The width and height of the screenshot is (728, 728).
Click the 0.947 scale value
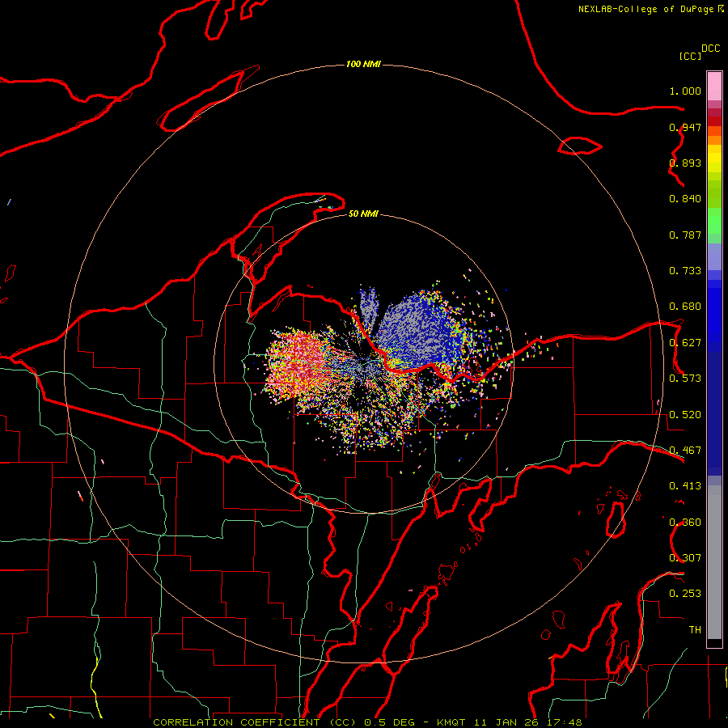pyautogui.click(x=685, y=127)
